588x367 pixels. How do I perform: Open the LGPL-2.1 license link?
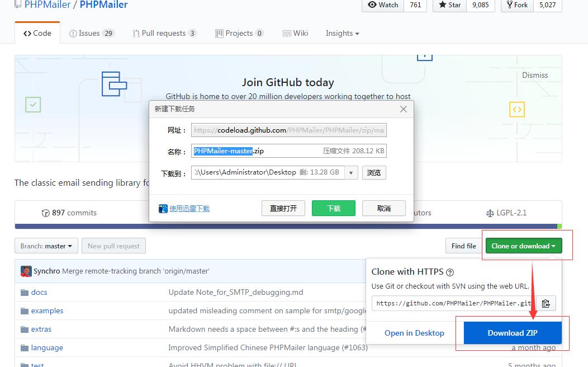(506, 213)
